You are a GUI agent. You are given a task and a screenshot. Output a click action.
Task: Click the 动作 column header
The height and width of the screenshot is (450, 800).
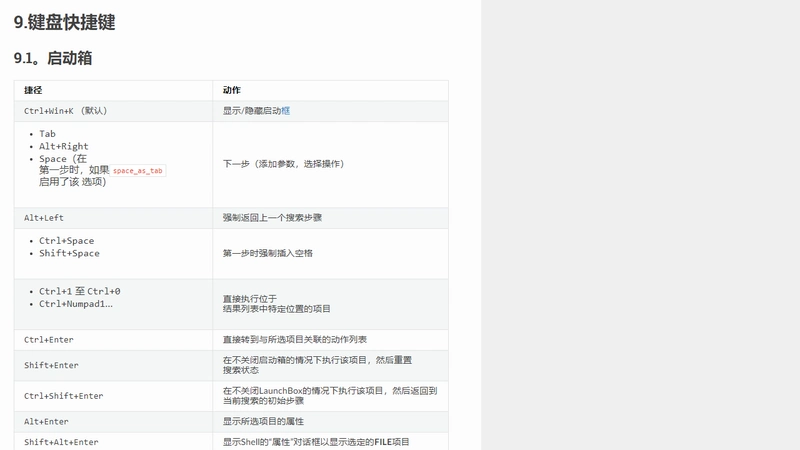[232, 90]
